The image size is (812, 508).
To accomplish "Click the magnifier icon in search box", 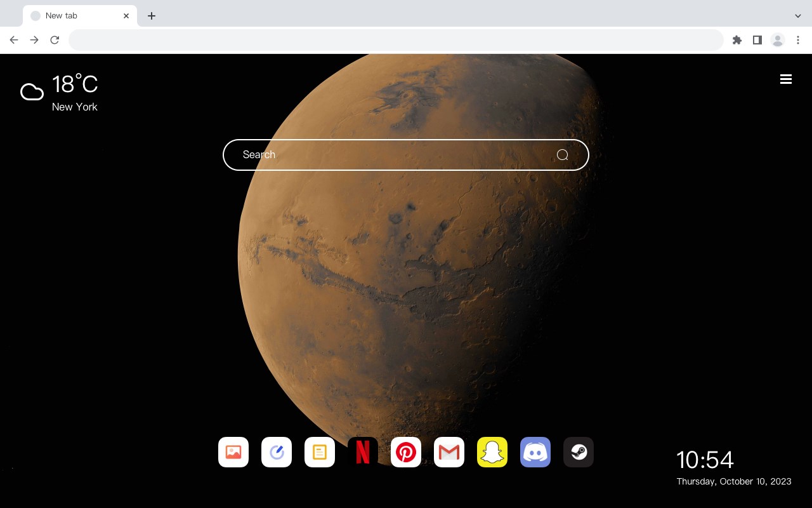I will [563, 155].
